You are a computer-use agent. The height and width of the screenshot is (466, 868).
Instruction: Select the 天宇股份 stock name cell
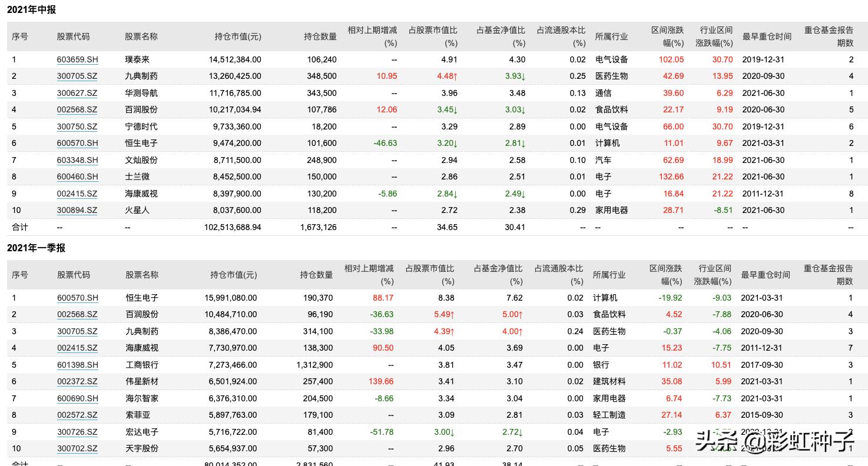coord(142,448)
